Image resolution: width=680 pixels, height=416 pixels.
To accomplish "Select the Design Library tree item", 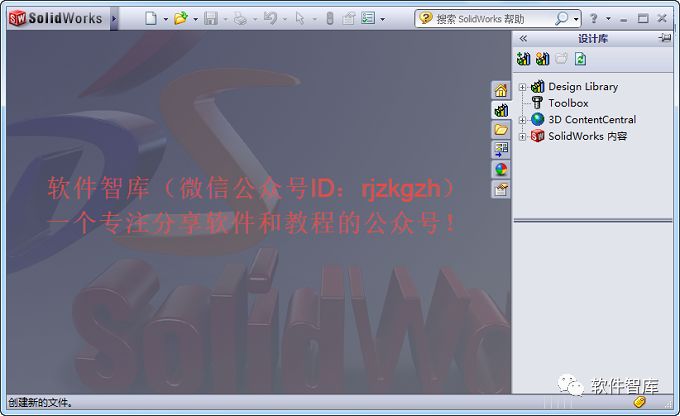I will (x=583, y=87).
